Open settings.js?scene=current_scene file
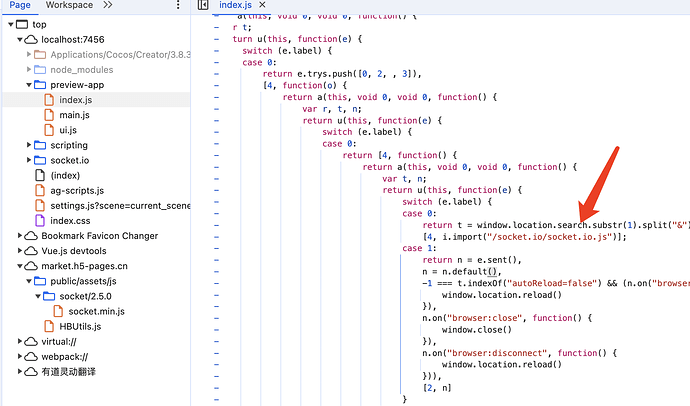This screenshot has height=406, width=690. coord(120,205)
